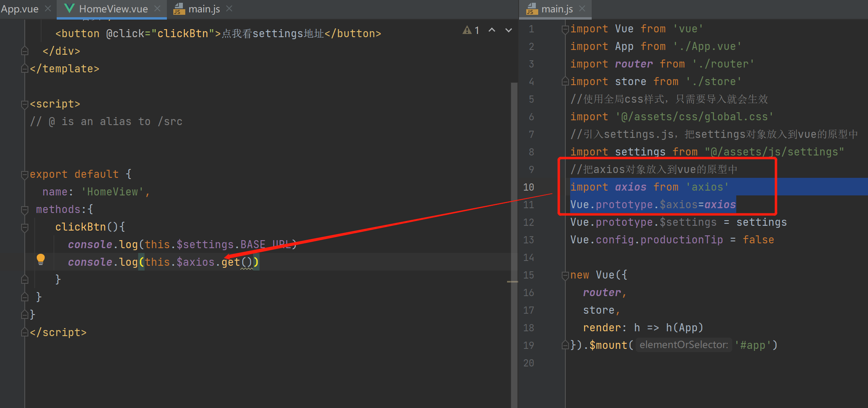Click the comment on line 5 about global css
This screenshot has height=408, width=868.
click(x=669, y=99)
